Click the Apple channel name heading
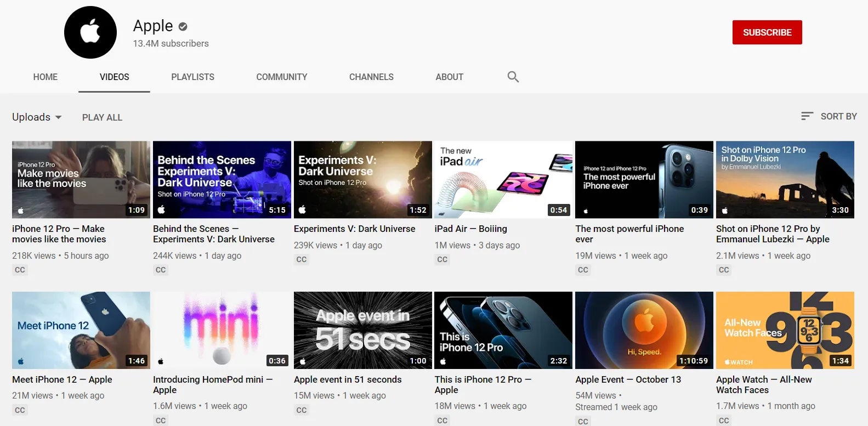This screenshot has height=426, width=868. 153,26
